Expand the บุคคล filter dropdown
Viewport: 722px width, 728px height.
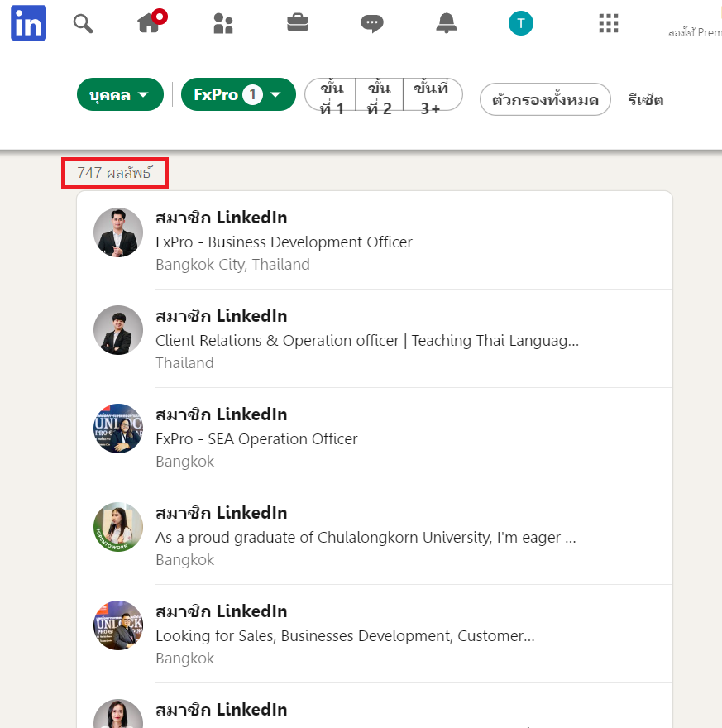coord(120,95)
